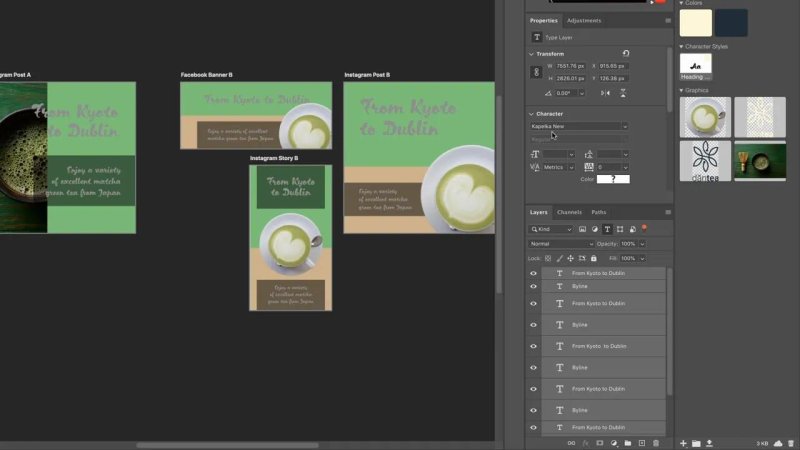This screenshot has height=450, width=800.
Task: Switch to the Paths tab
Action: [598, 212]
